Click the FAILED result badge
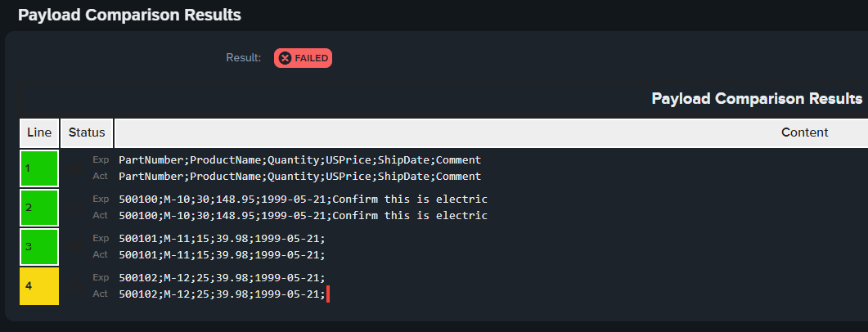 click(x=303, y=58)
